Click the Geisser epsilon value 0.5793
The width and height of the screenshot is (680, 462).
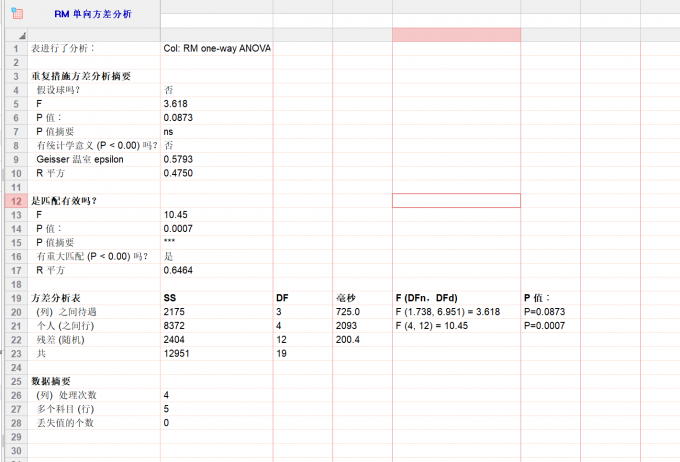coord(178,160)
